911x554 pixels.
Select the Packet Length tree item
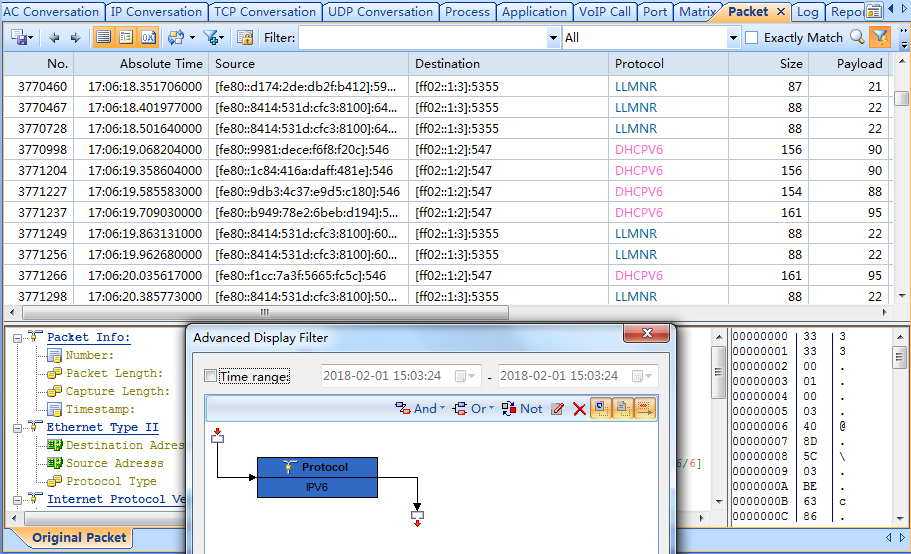[114, 373]
